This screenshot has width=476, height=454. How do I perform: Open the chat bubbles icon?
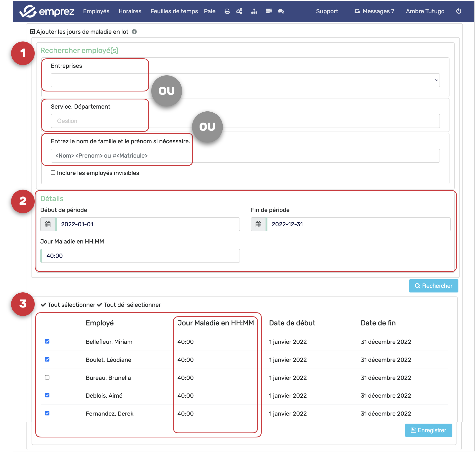pyautogui.click(x=281, y=11)
